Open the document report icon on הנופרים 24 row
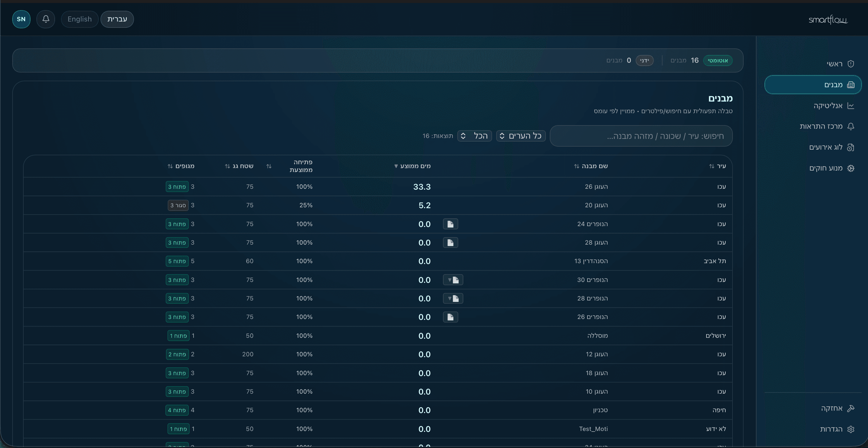Screen dimensions: 868x448 point(450,224)
